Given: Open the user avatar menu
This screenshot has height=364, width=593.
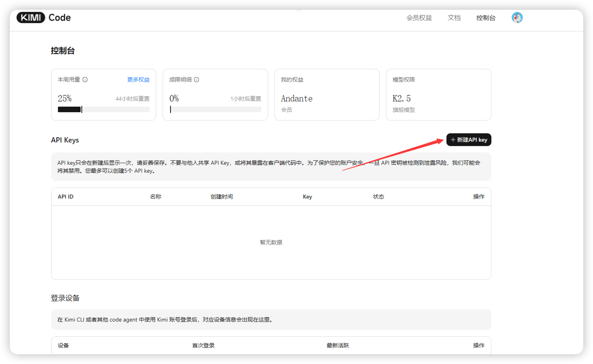Looking at the screenshot, I should coord(517,18).
